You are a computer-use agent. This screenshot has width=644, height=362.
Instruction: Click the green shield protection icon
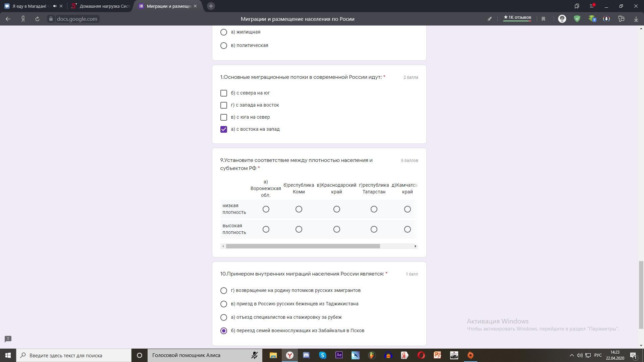[x=577, y=19]
